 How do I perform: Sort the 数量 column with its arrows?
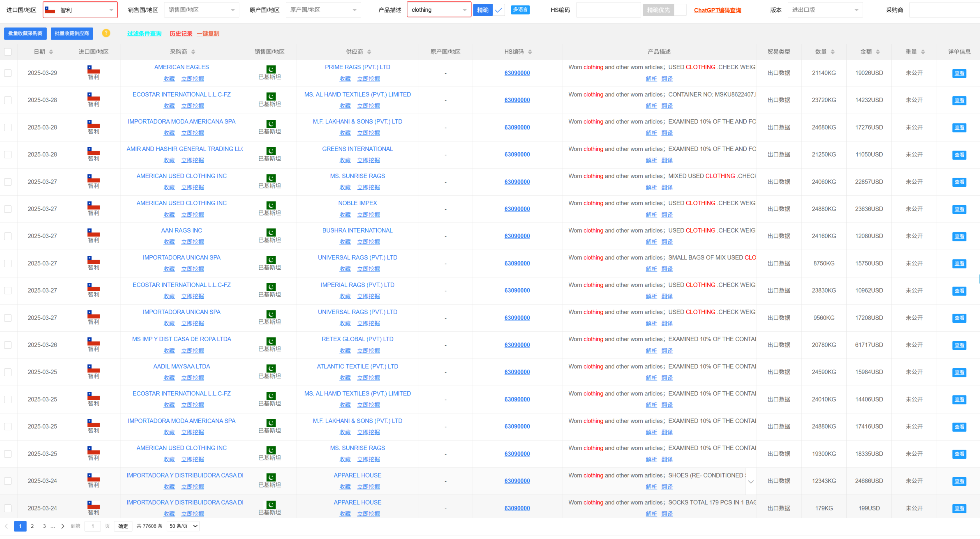(833, 52)
